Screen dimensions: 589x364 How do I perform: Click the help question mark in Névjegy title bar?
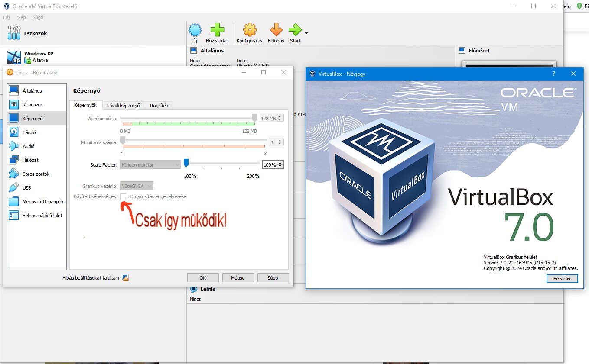554,74
